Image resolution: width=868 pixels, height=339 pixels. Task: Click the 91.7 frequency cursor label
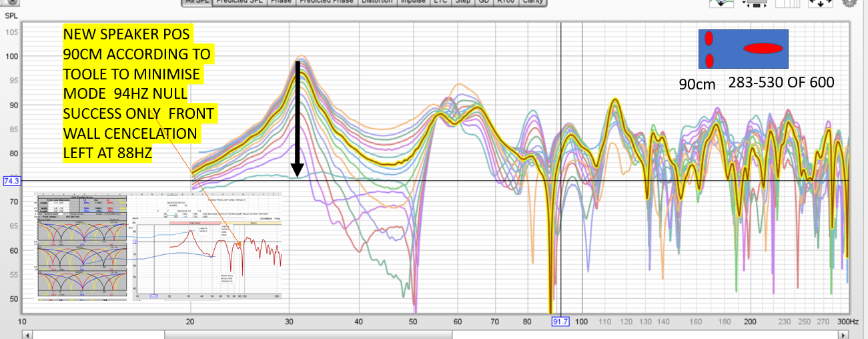tap(560, 322)
